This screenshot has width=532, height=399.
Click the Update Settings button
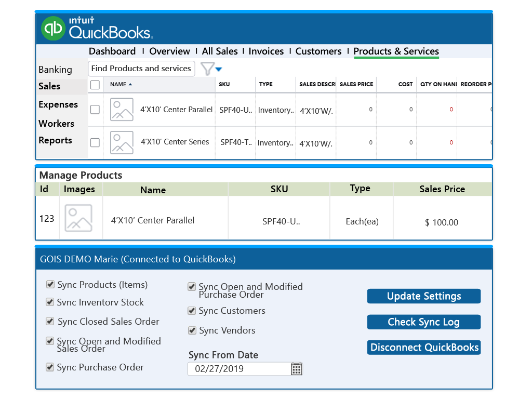(x=424, y=296)
